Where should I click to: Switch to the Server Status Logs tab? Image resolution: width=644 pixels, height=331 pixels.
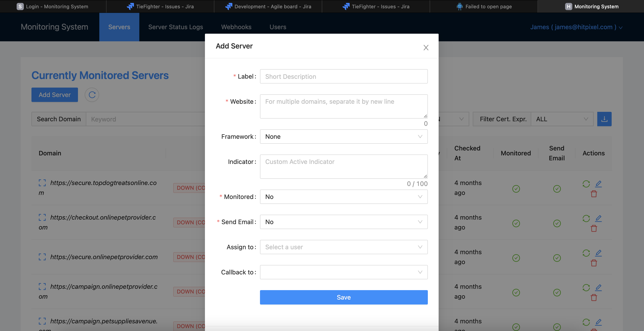point(176,26)
